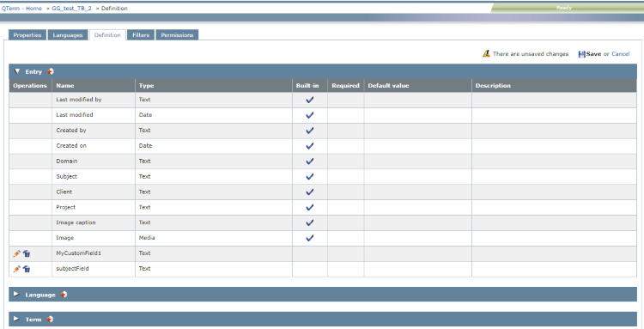Click Built-in checkmark for Image row

[310, 238]
